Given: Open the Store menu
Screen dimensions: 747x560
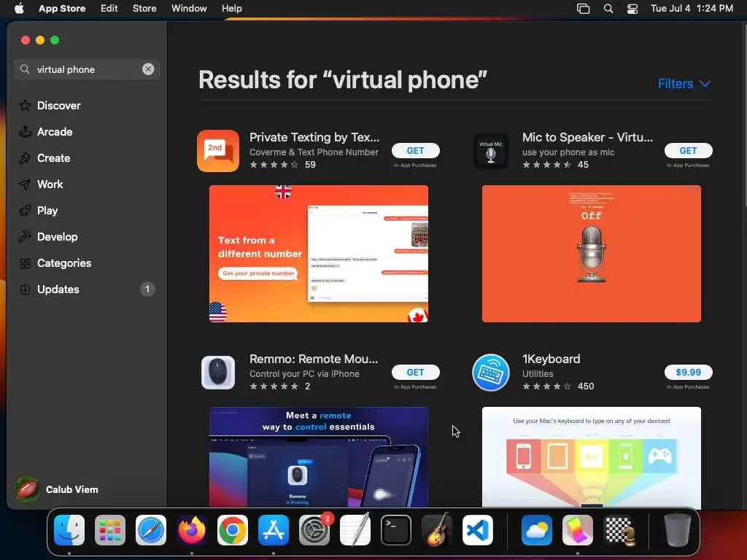Looking at the screenshot, I should (x=144, y=9).
